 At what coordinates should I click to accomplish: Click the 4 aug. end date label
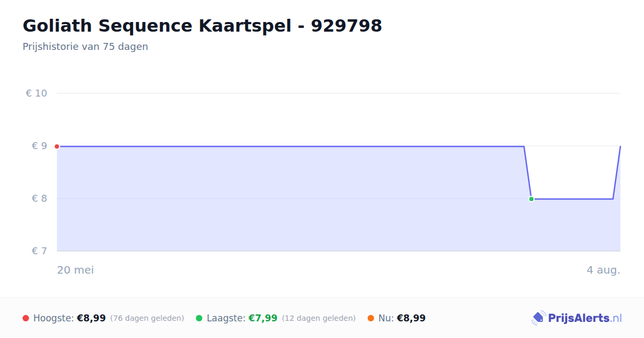603,270
